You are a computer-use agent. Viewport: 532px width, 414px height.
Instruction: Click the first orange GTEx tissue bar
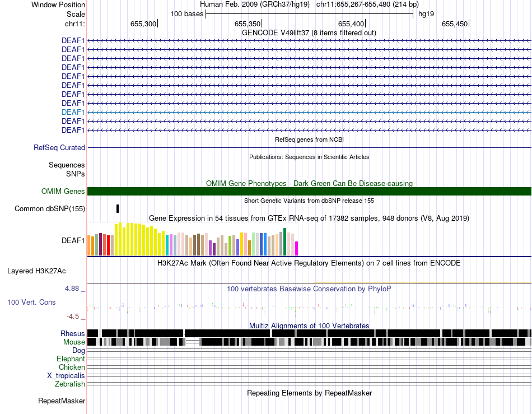89,245
